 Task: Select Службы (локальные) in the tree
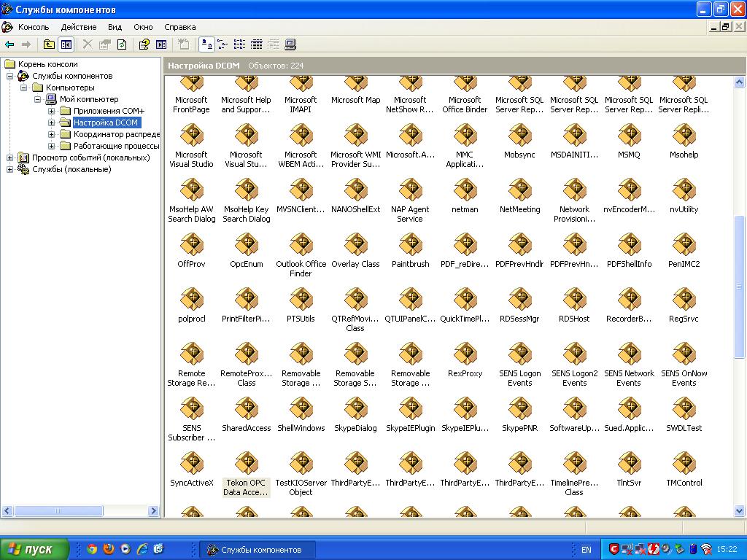pos(71,169)
